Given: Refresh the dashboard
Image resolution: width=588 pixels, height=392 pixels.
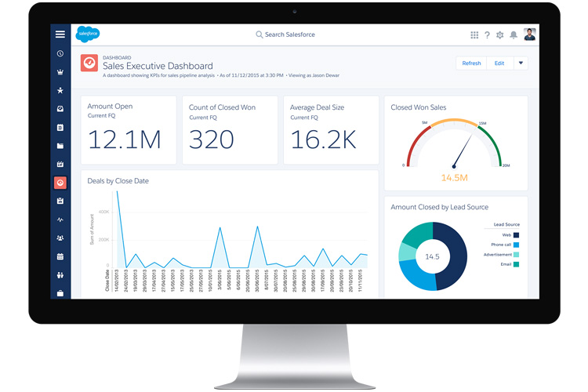Looking at the screenshot, I should 471,63.
